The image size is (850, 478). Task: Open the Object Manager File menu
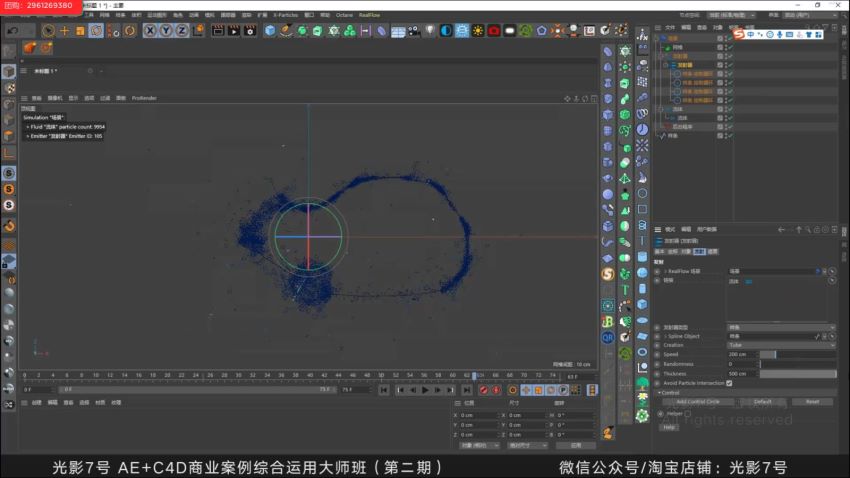671,27
